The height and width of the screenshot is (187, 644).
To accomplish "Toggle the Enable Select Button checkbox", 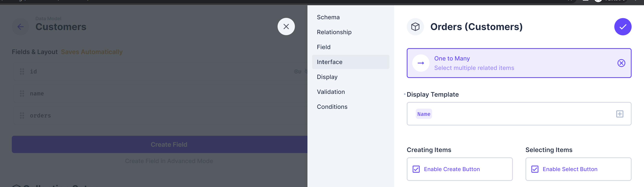I will pyautogui.click(x=535, y=169).
